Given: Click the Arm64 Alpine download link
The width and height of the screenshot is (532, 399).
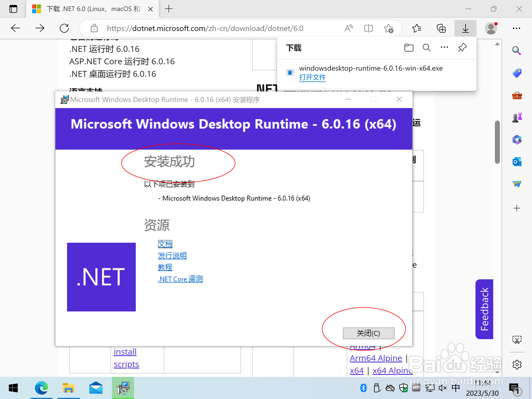Looking at the screenshot, I should tap(376, 358).
